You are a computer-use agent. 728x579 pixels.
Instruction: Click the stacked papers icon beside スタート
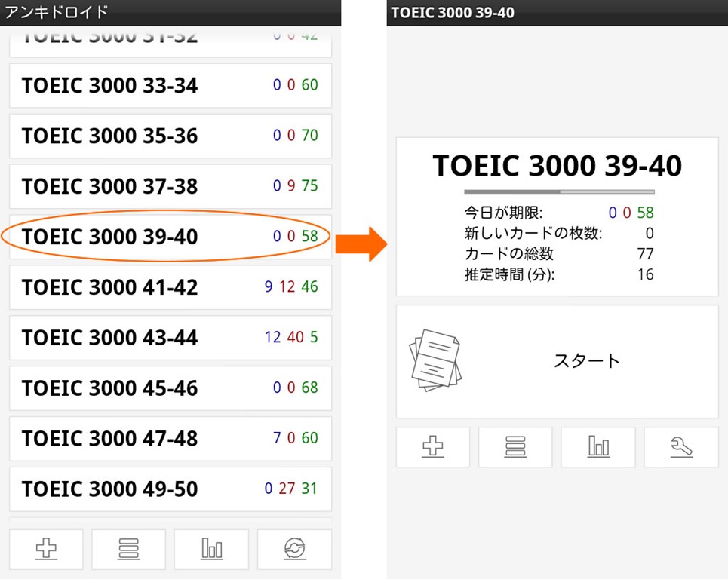pos(435,360)
